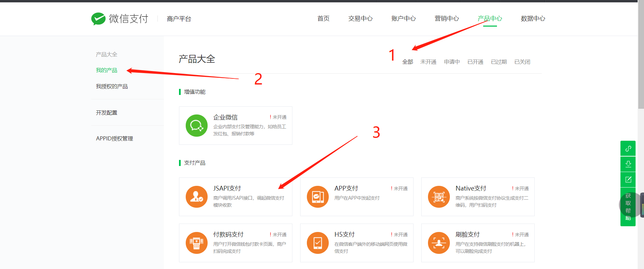The height and width of the screenshot is (269, 644).
Task: Open 营销中心 in the top navigation
Action: pyautogui.click(x=446, y=19)
